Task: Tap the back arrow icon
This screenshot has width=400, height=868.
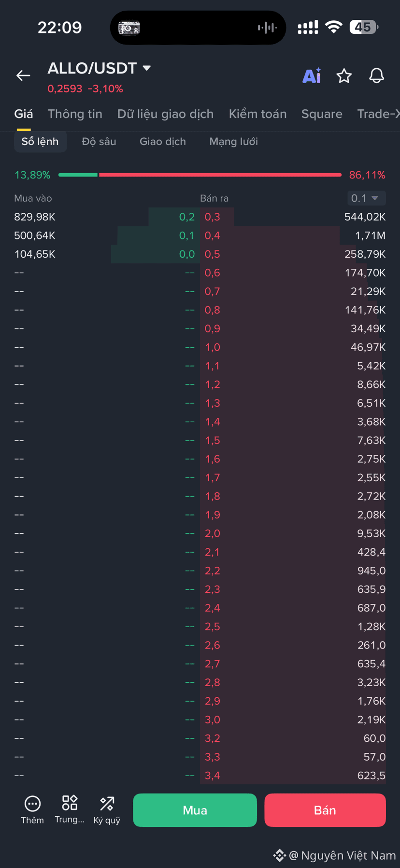Action: coord(23,75)
